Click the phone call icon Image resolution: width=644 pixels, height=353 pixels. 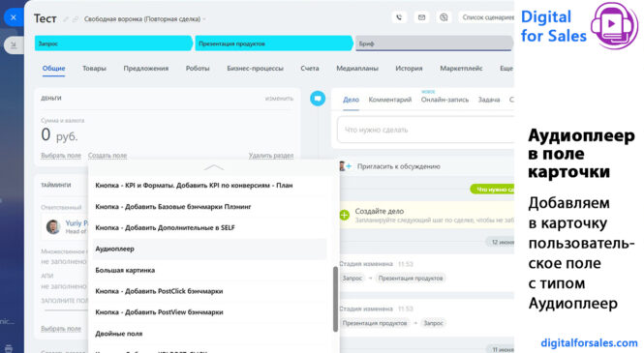[x=399, y=17]
